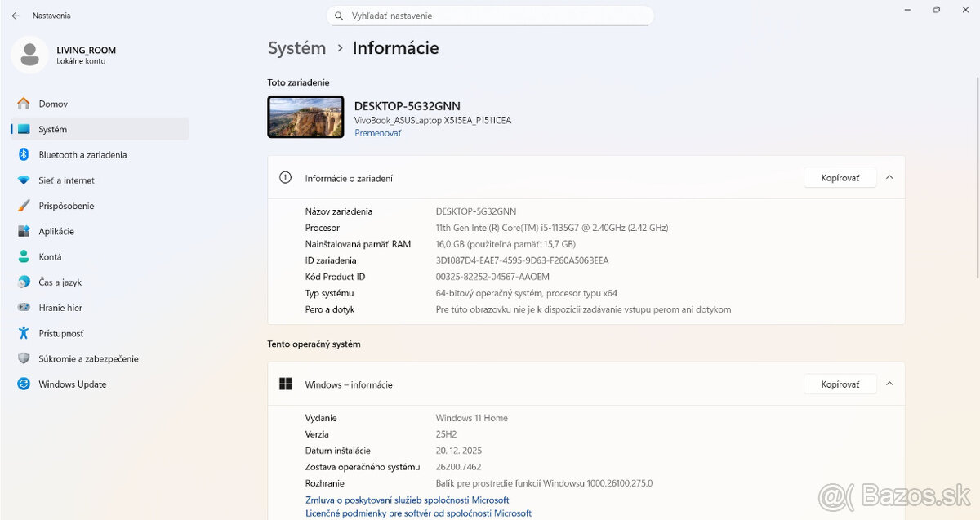Screen dimensions: 980x520
Task: Collapse the Windows – informácie section
Action: point(890,384)
